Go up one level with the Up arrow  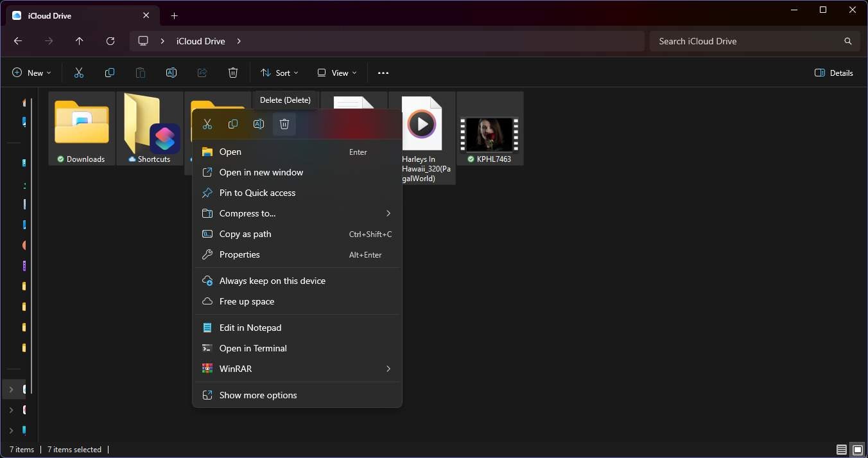click(x=80, y=41)
